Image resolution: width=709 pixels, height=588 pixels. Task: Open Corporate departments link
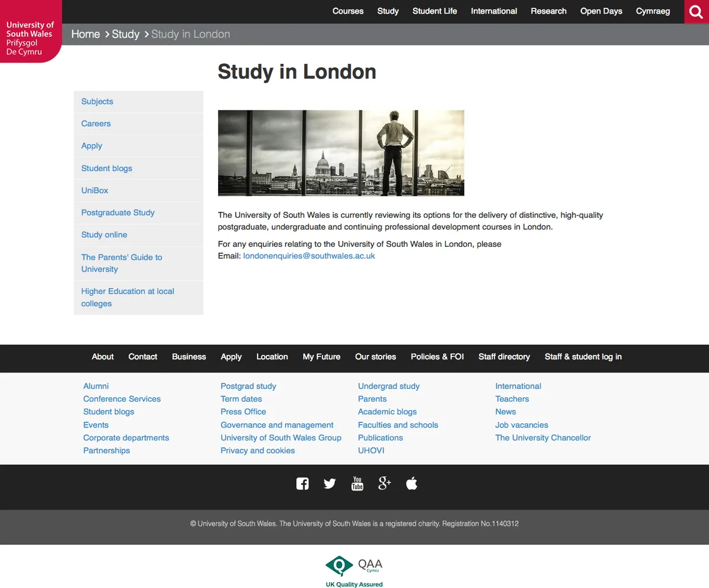click(126, 438)
